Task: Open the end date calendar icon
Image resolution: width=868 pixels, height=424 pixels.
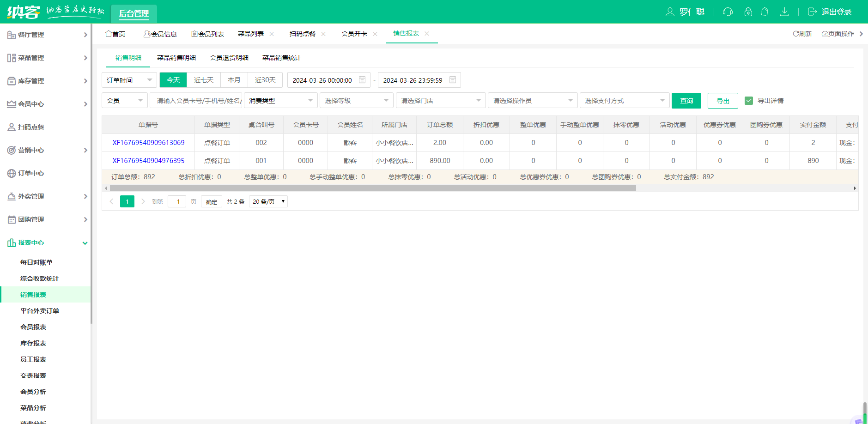Action: (453, 80)
